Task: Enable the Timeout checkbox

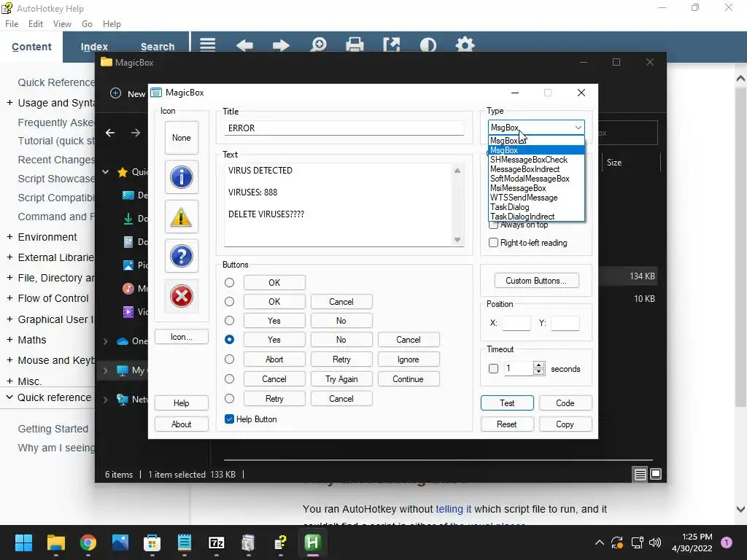Action: [494, 368]
